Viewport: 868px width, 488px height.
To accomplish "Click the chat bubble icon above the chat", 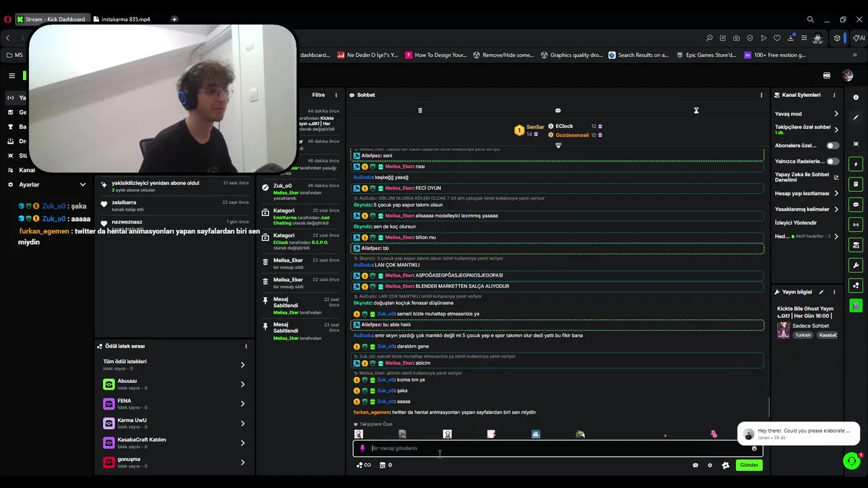I will [558, 110].
